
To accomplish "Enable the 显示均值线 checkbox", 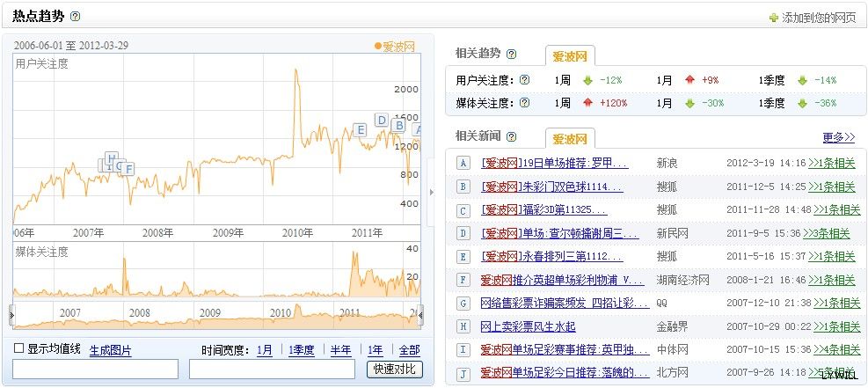I will click(19, 349).
